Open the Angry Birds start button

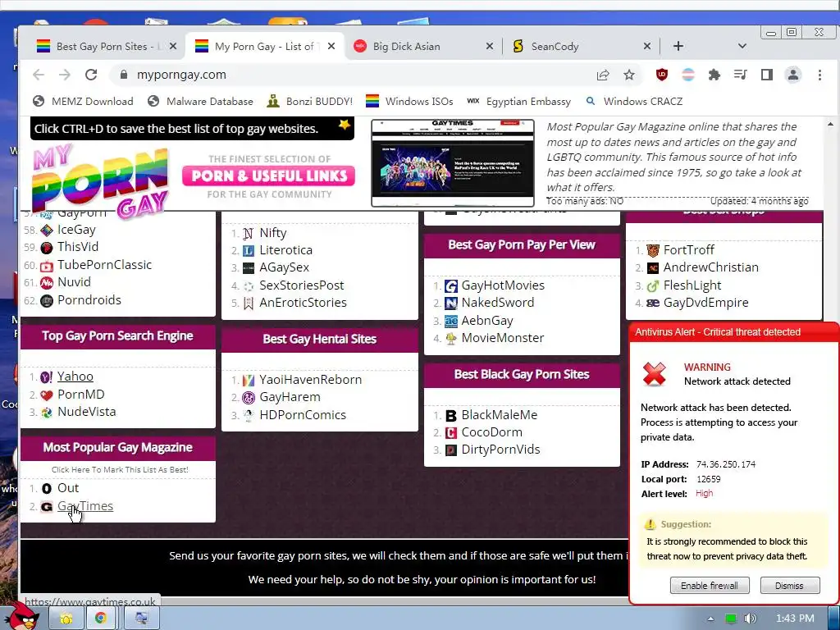click(x=22, y=617)
